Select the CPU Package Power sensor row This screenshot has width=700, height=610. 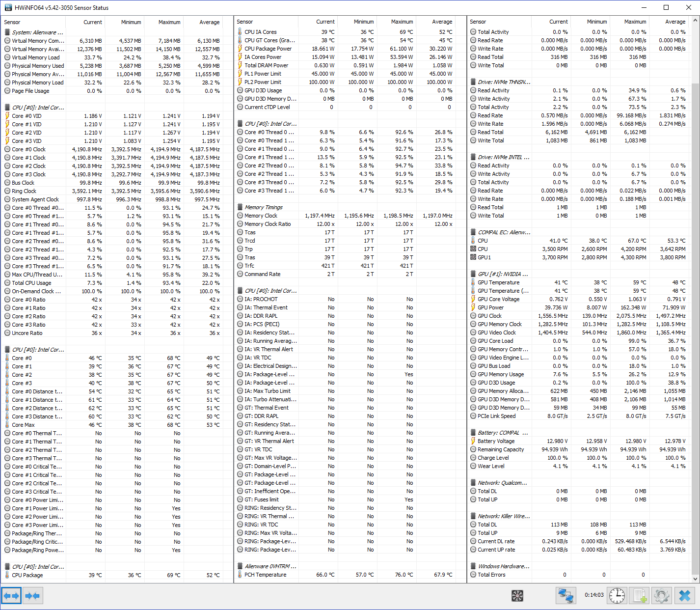point(268,49)
